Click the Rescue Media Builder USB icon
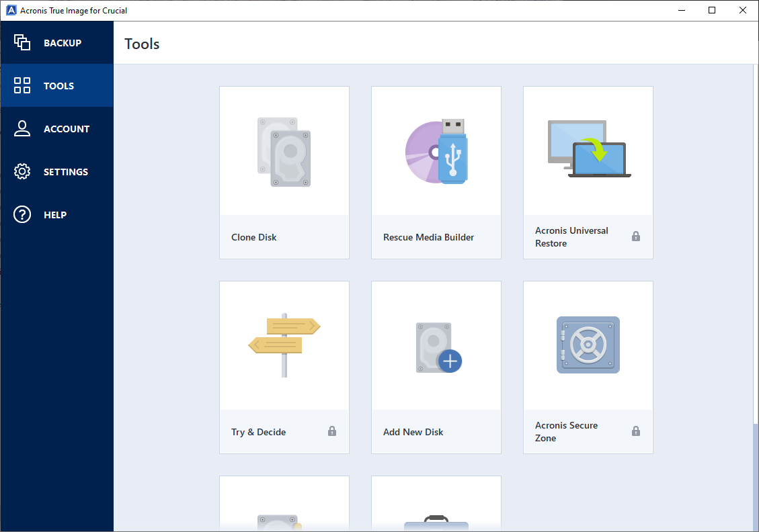 pyautogui.click(x=436, y=151)
